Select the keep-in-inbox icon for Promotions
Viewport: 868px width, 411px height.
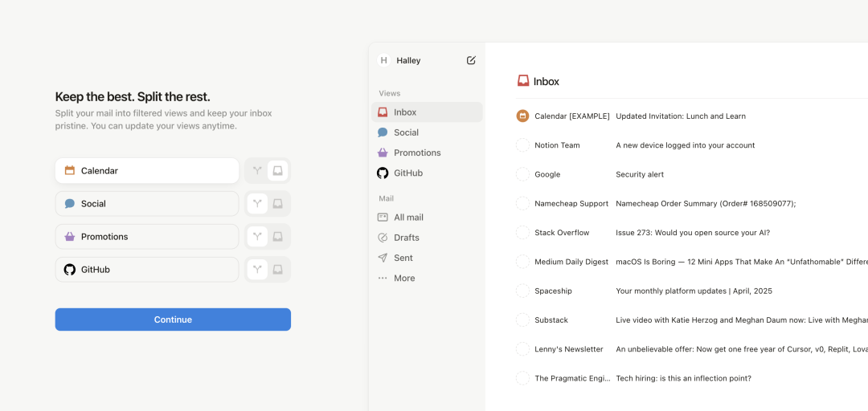pyautogui.click(x=278, y=237)
